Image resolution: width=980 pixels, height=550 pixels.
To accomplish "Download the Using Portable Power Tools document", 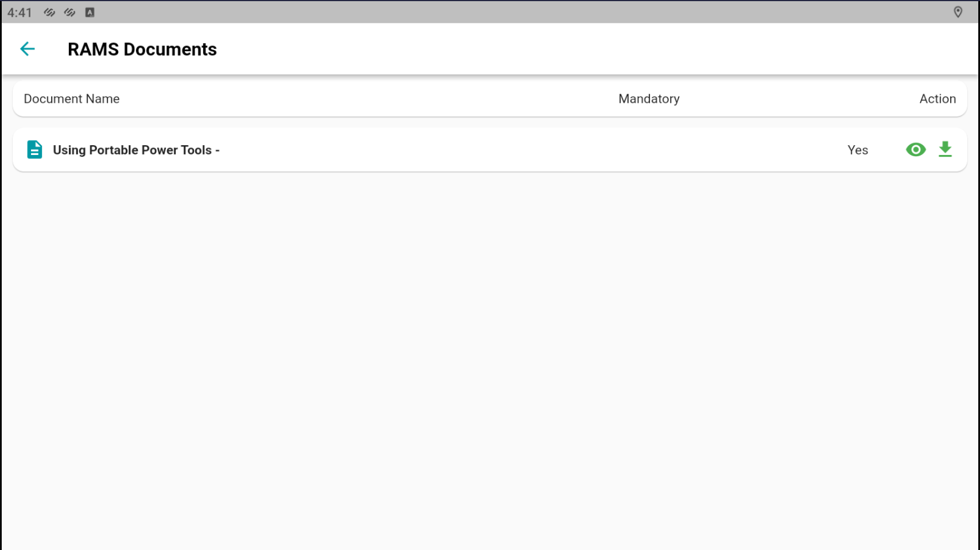I will (x=945, y=149).
